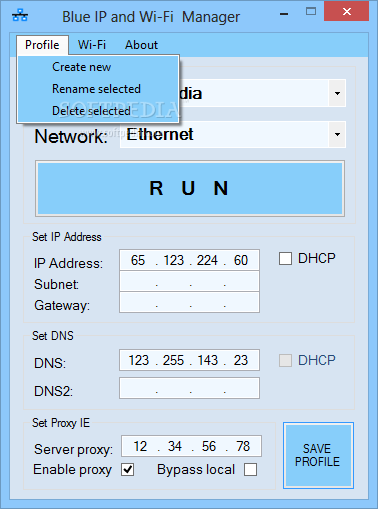Choose Rename selected profile option
The width and height of the screenshot is (378, 509).
98,89
